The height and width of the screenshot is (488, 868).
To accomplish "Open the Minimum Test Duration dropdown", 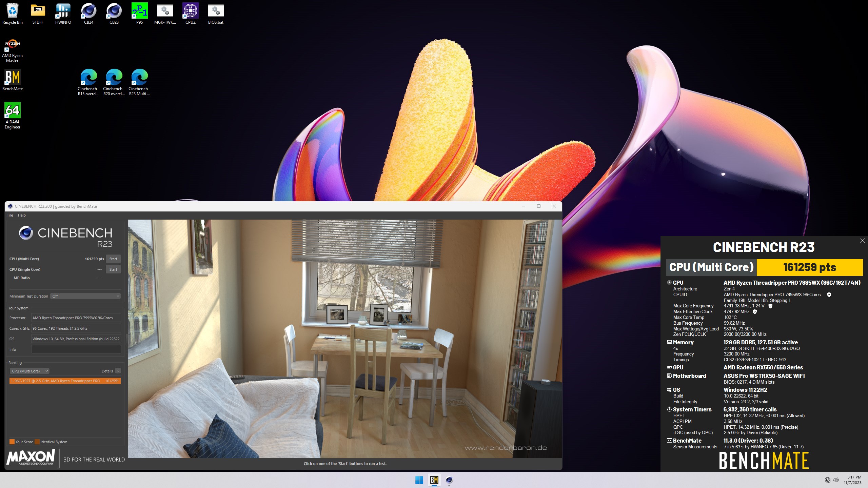I will pos(85,296).
